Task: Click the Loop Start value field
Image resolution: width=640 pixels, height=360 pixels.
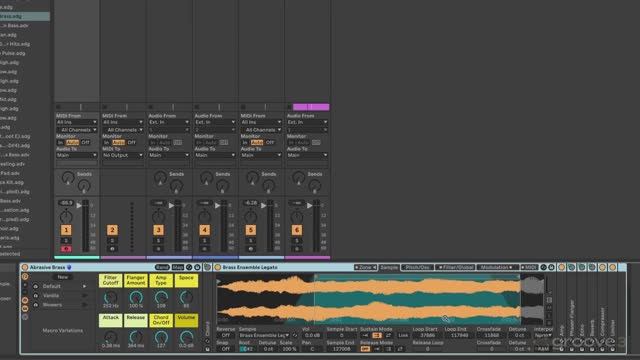Action: 427,336
